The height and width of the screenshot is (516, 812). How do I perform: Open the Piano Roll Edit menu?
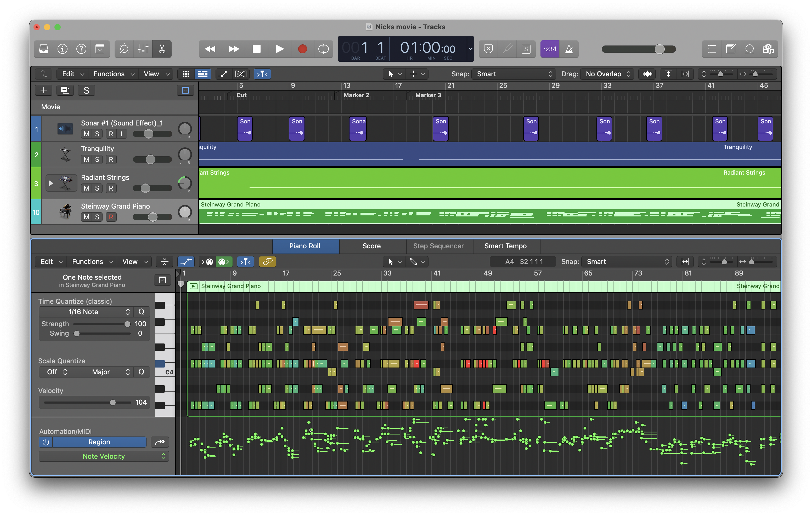pyautogui.click(x=51, y=262)
